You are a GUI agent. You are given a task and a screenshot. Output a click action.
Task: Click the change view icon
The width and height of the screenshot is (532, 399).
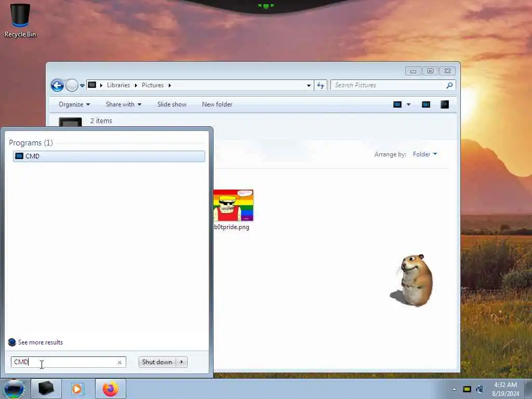(397, 104)
